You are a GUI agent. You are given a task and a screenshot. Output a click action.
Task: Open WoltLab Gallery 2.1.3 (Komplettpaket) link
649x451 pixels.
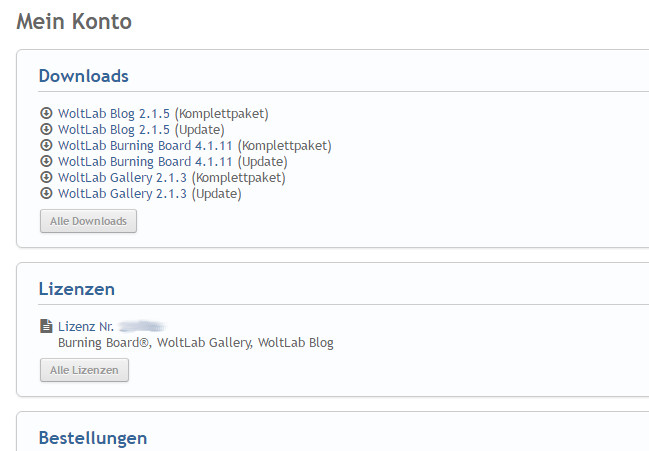pos(171,177)
